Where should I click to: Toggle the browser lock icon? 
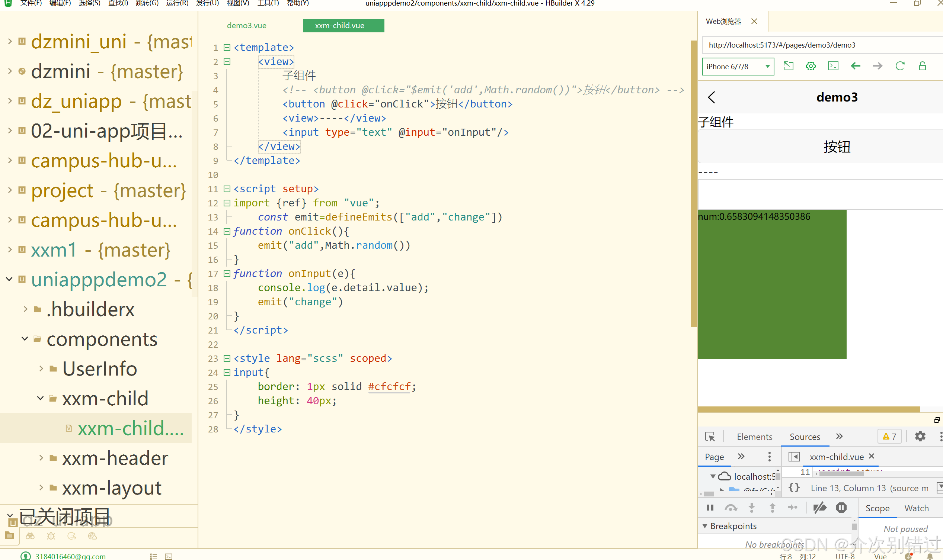pos(922,67)
